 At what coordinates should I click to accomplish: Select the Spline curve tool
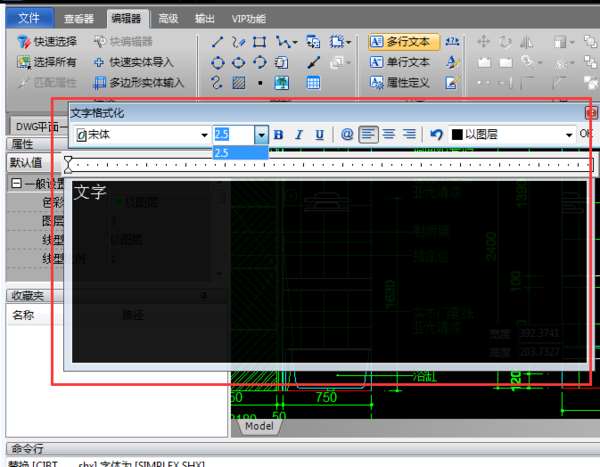[x=217, y=82]
